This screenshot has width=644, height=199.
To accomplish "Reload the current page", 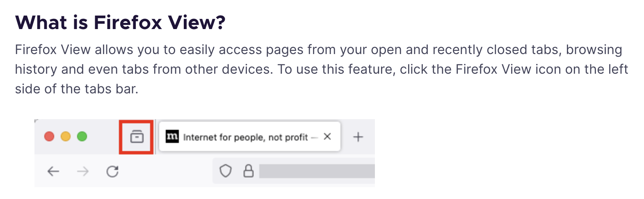I will pyautogui.click(x=112, y=171).
